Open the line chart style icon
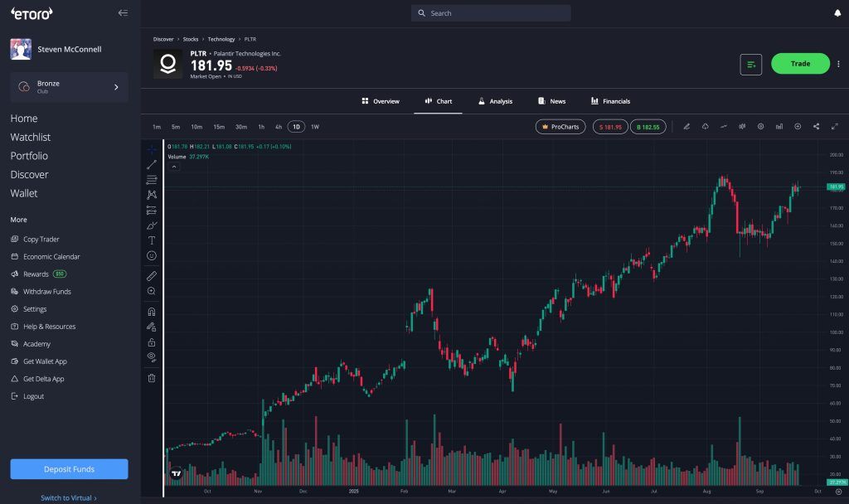849x504 pixels. 723,127
